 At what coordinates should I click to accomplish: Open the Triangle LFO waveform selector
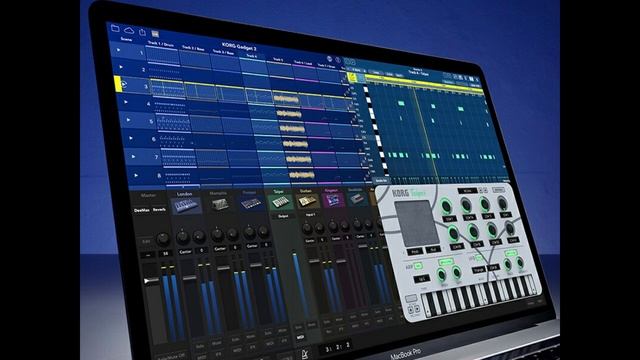[x=478, y=270]
